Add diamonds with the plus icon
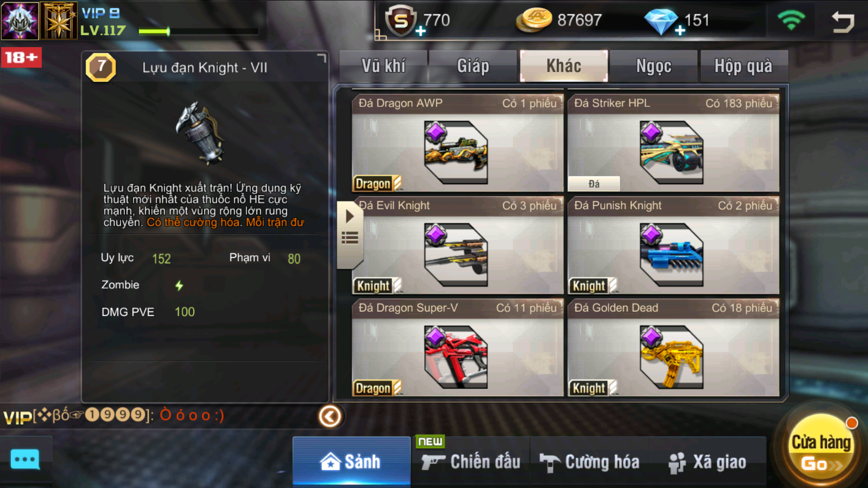The height and width of the screenshot is (488, 868). pos(680,31)
